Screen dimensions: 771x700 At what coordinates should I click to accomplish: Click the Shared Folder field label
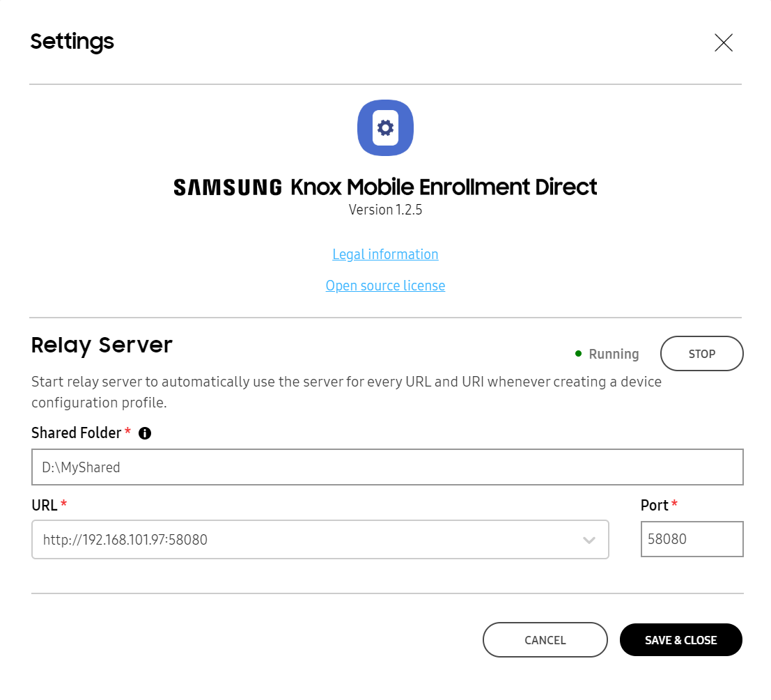(x=76, y=433)
